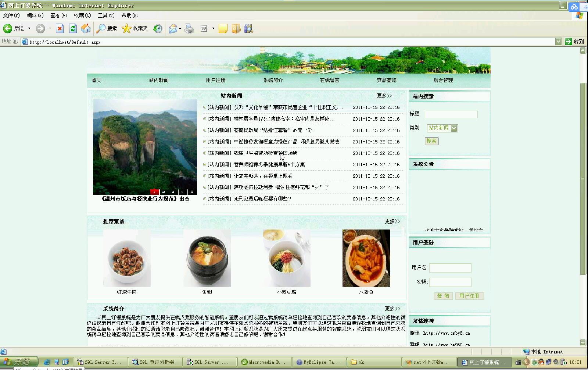Switch to SQL 查询分析器 taskbar item
The width and height of the screenshot is (588, 370).
tap(155, 362)
